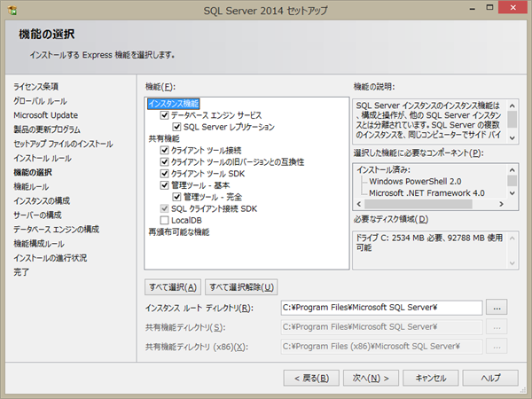Select 製品の更新プログラム step
This screenshot has height=399, width=532.
[x=47, y=129]
